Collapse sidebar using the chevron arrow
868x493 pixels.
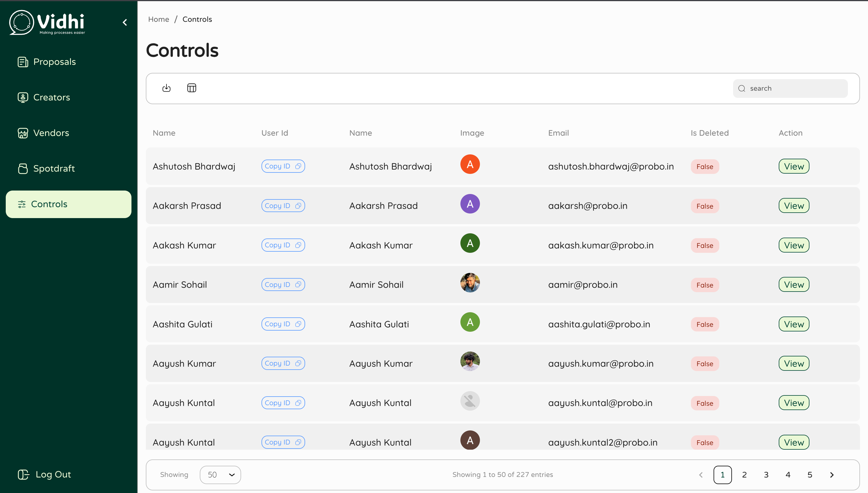tap(125, 22)
